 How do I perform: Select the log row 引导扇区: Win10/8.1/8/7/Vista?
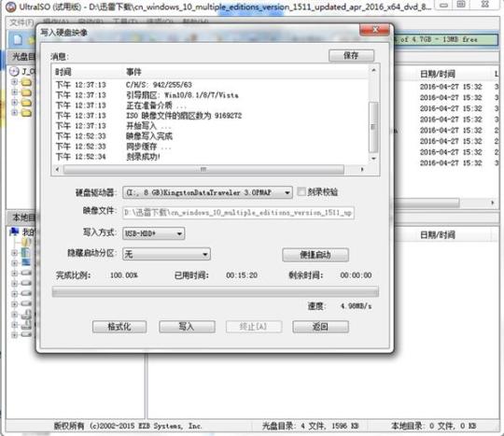pos(211,95)
